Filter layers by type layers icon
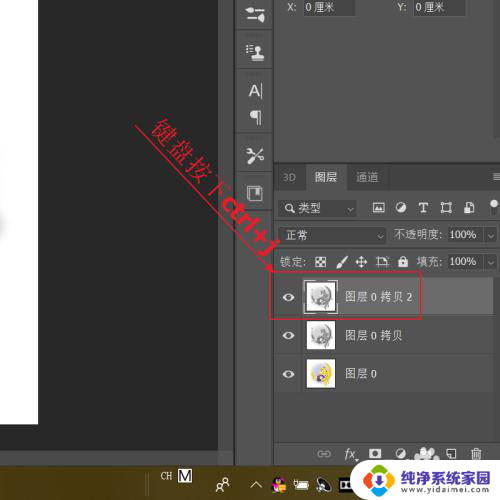 (x=423, y=208)
